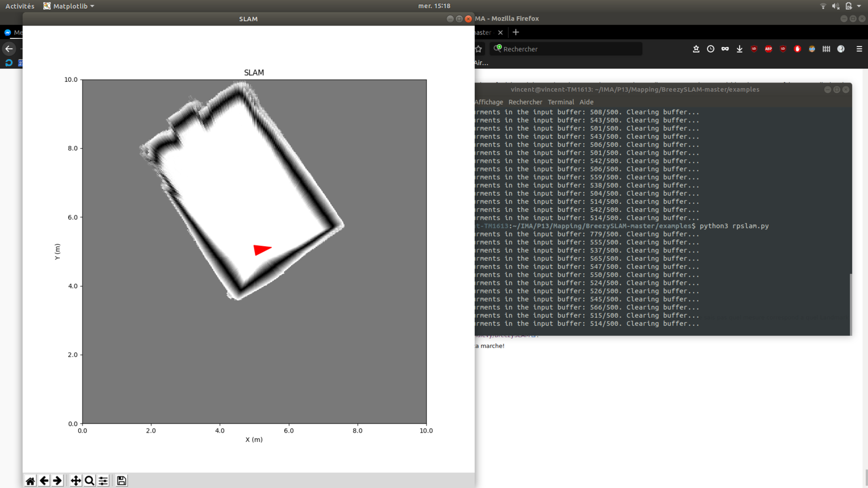Click Activités in the top bar
868x488 pixels.
pos(20,6)
